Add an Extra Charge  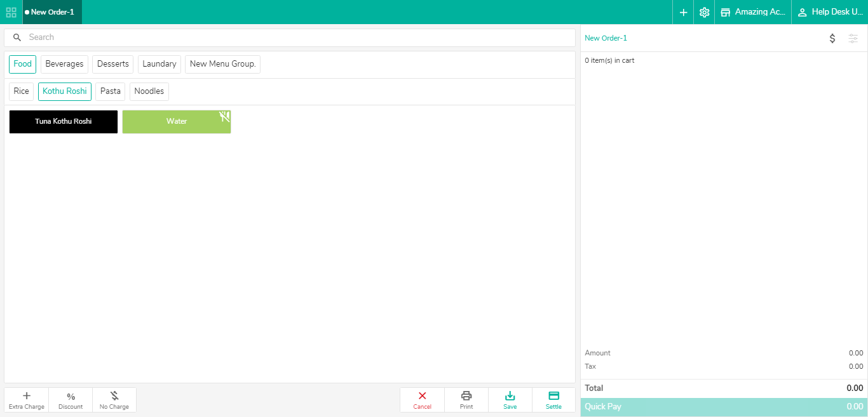[x=27, y=400]
